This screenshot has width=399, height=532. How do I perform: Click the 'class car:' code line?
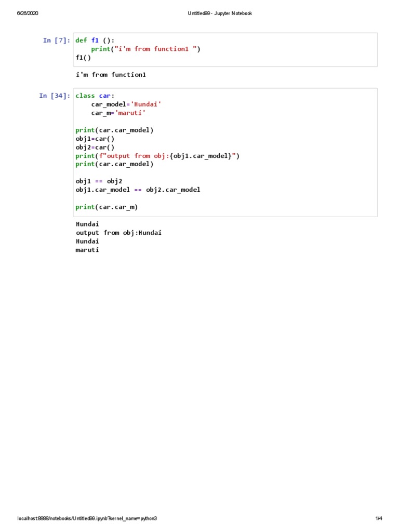(x=95, y=96)
